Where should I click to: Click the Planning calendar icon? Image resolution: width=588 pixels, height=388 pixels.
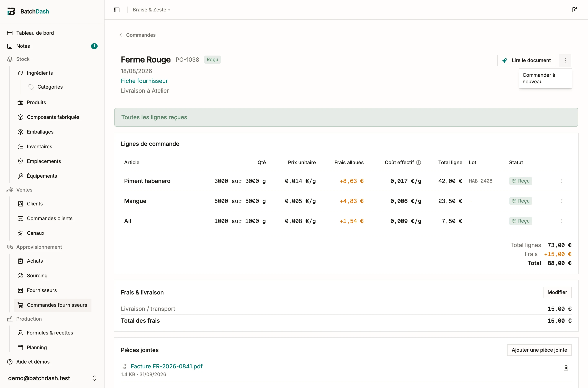point(21,347)
